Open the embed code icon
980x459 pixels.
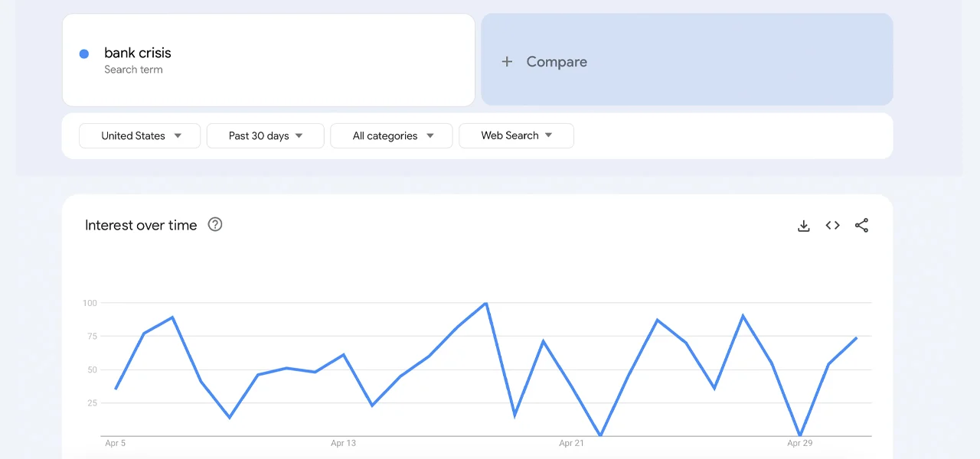[x=832, y=226]
